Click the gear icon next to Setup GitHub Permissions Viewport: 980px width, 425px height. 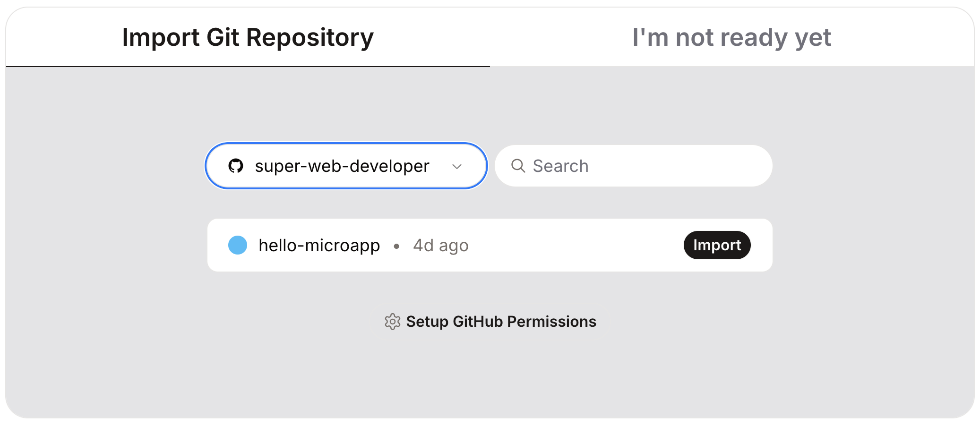393,322
